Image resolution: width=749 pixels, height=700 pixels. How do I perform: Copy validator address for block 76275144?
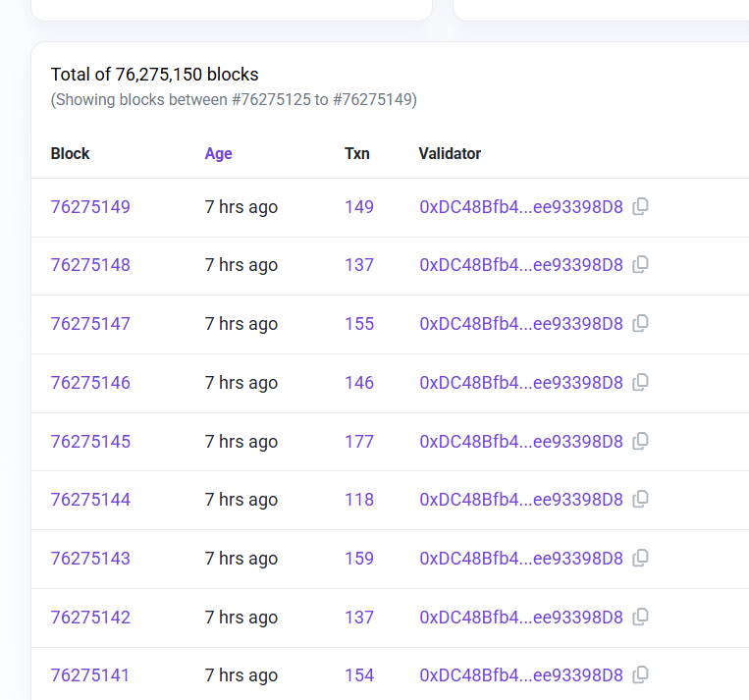(640, 499)
